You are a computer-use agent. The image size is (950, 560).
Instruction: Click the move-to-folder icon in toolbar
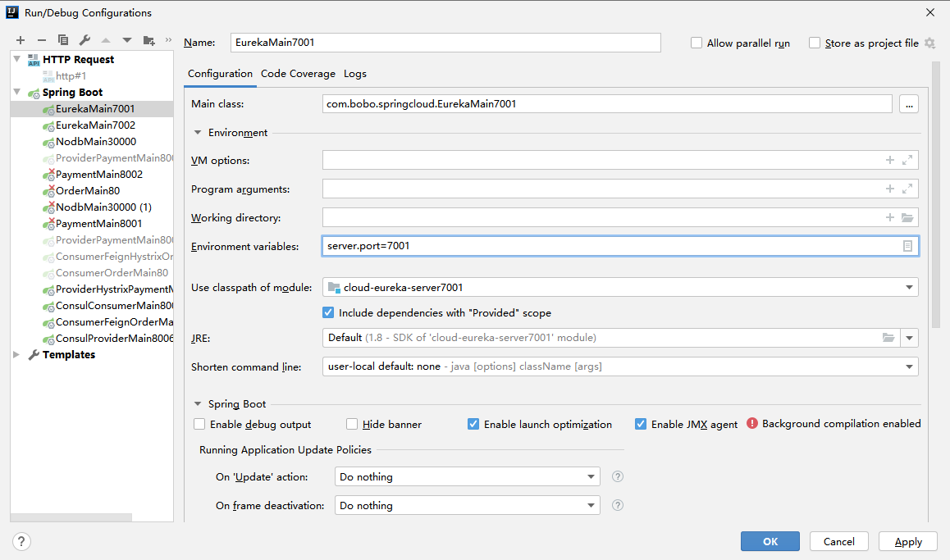pyautogui.click(x=148, y=40)
